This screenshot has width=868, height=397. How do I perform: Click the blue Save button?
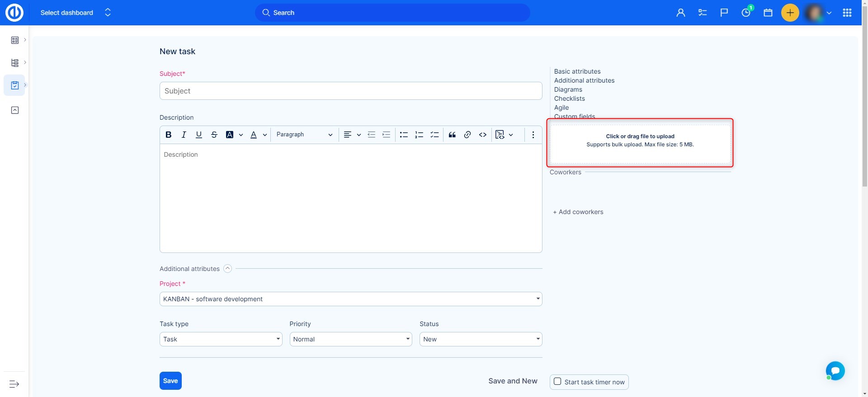click(x=170, y=381)
